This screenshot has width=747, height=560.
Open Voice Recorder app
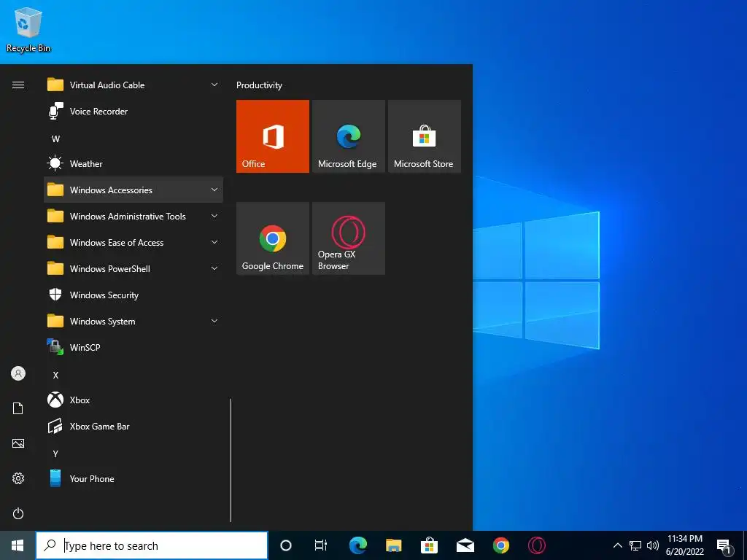click(x=133, y=112)
